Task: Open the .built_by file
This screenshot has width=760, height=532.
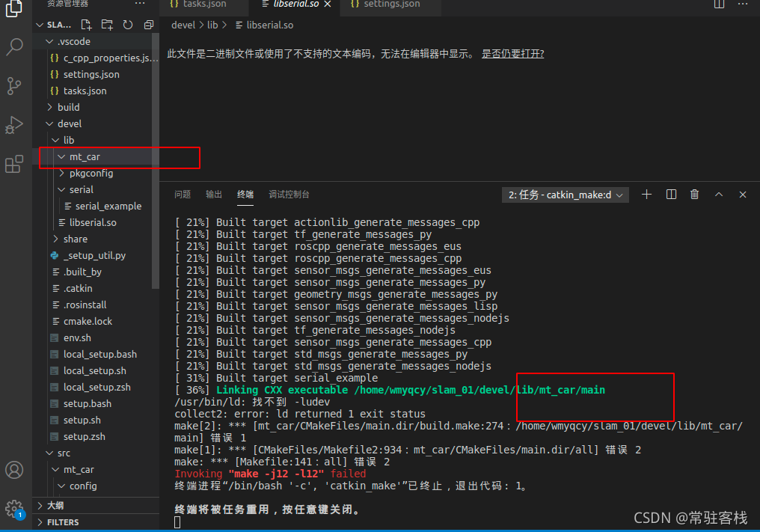Action: pyautogui.click(x=96, y=272)
